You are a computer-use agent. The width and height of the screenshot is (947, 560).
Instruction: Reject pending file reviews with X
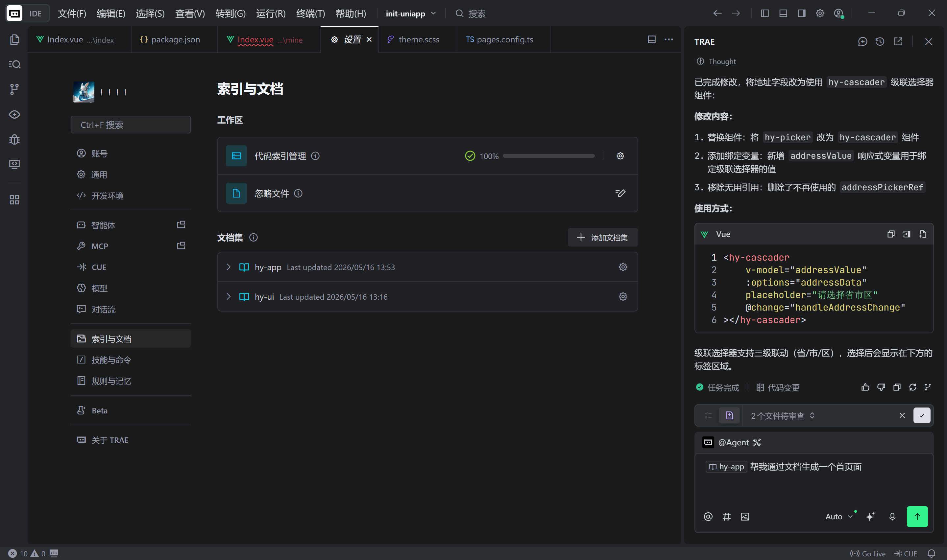click(x=902, y=415)
